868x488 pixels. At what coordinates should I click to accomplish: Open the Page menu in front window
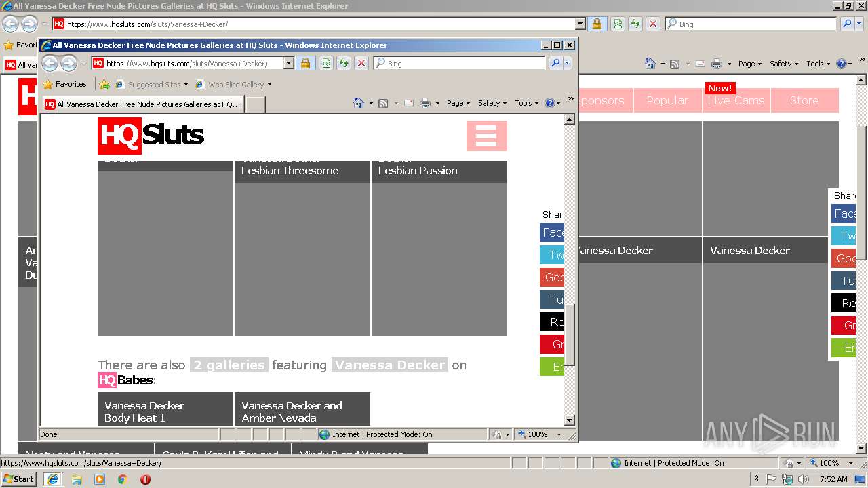pos(458,103)
